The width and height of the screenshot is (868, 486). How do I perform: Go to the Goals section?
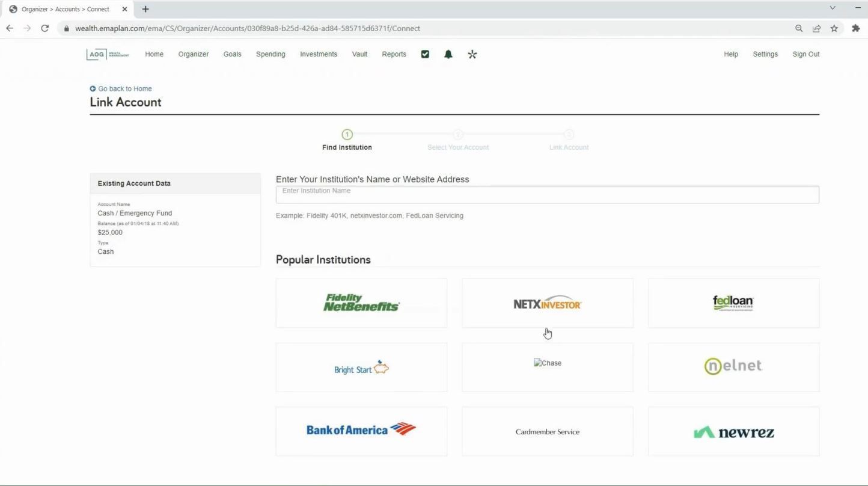pos(232,54)
